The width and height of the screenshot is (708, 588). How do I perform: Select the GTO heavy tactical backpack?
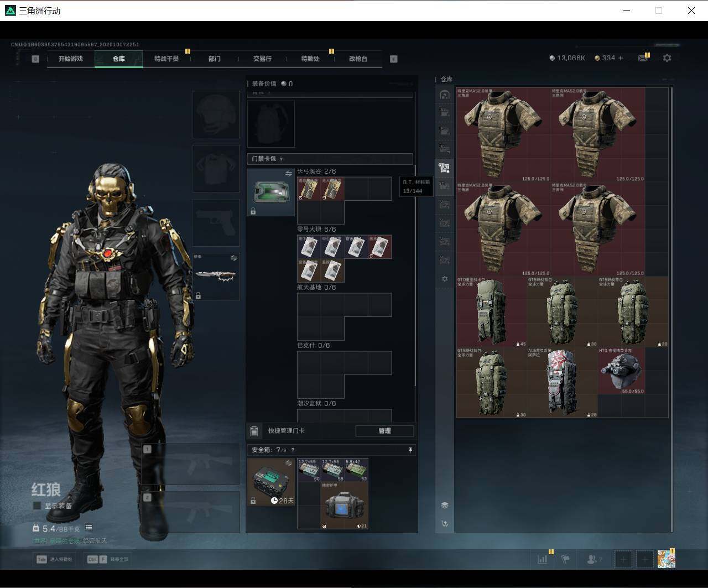[492, 311]
